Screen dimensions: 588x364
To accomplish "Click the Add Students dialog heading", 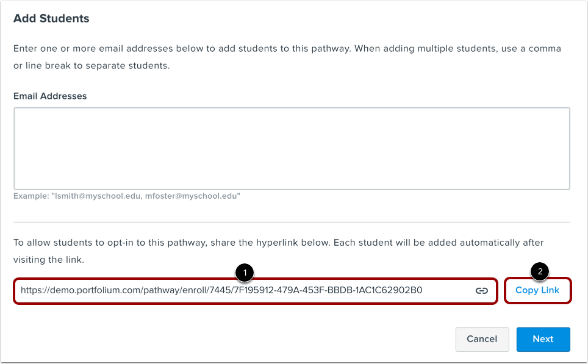I will (x=51, y=18).
